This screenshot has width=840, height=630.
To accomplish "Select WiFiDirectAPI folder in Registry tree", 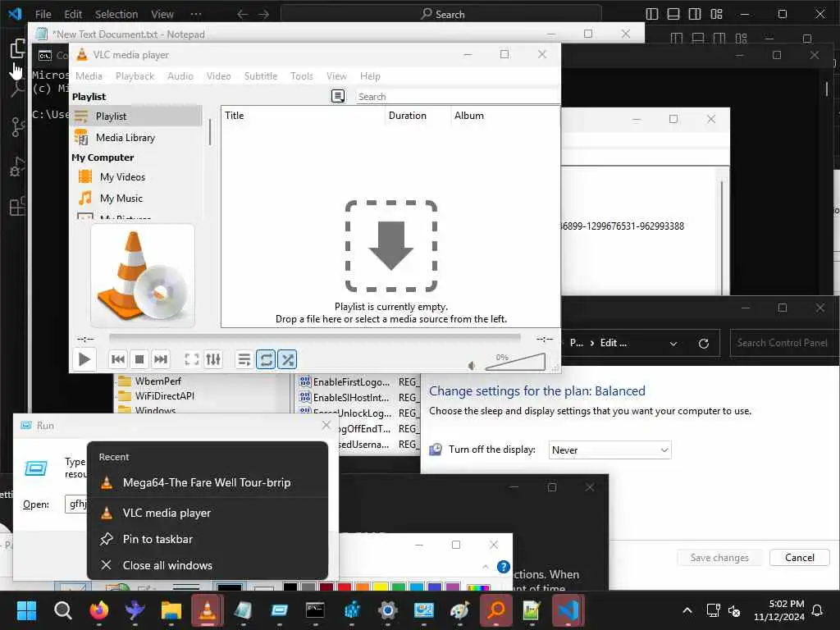I will click(x=164, y=396).
